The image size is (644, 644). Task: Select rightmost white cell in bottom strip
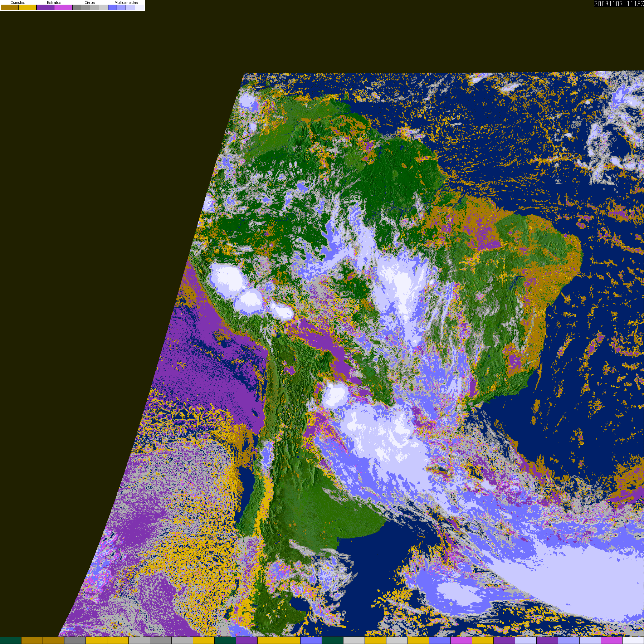click(633, 640)
